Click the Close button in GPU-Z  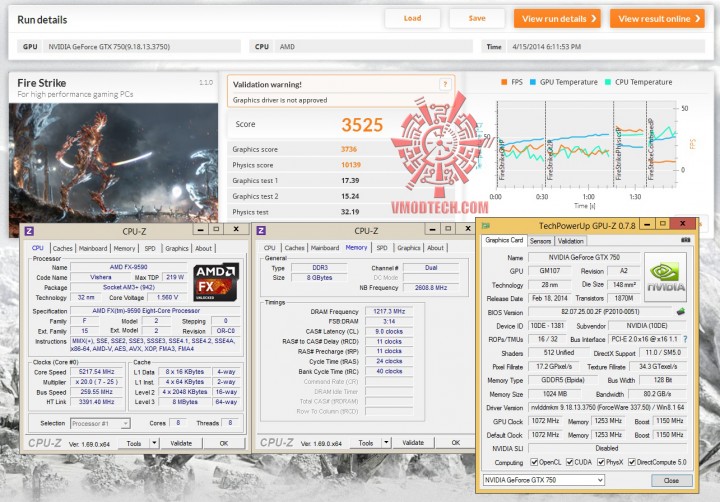click(671, 480)
